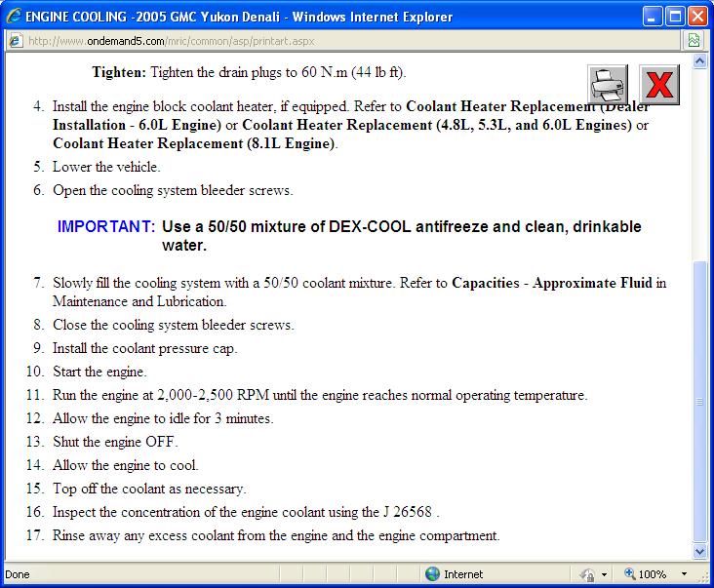This screenshot has height=588, width=714.
Task: Close the Internet Explorer window
Action: click(x=697, y=17)
